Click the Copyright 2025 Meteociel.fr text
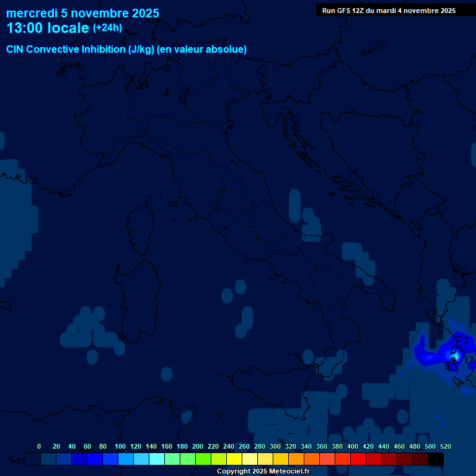 [x=263, y=471]
